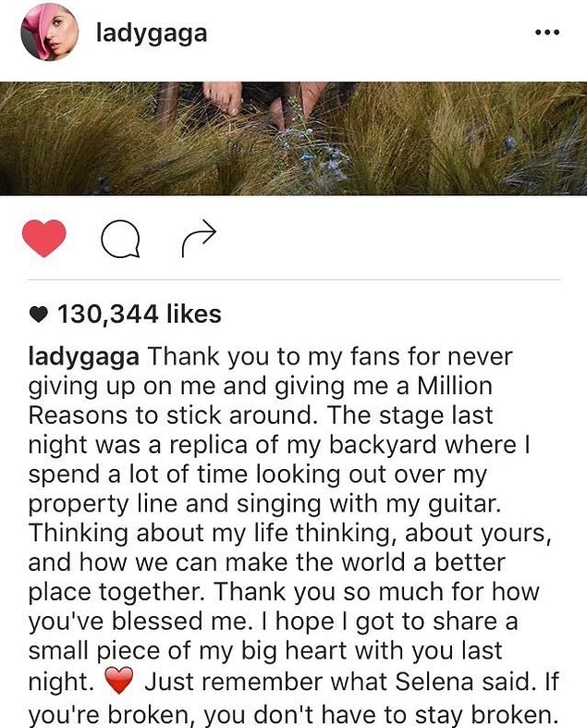Open comments using the speech bubble icon
The height and width of the screenshot is (728, 587).
pyautogui.click(x=121, y=239)
